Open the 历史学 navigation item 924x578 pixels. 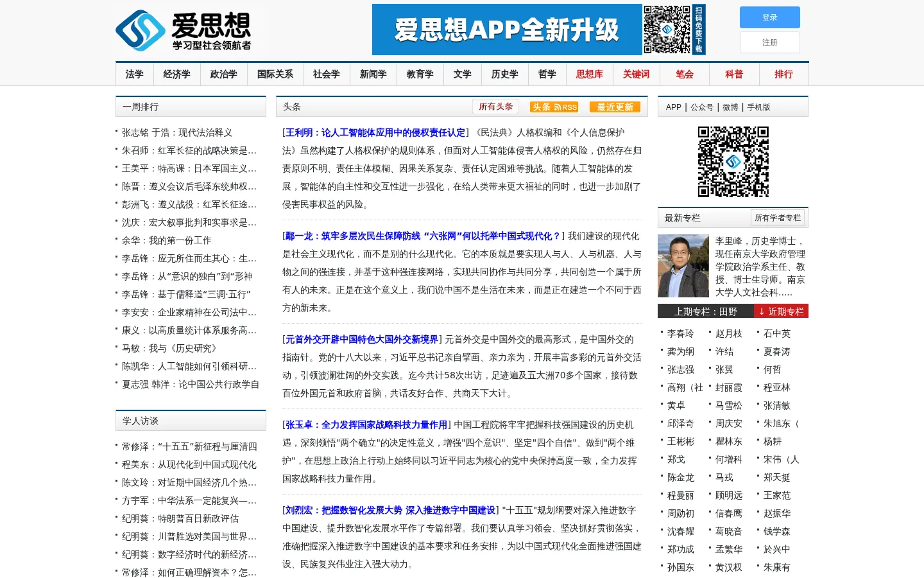tap(505, 74)
